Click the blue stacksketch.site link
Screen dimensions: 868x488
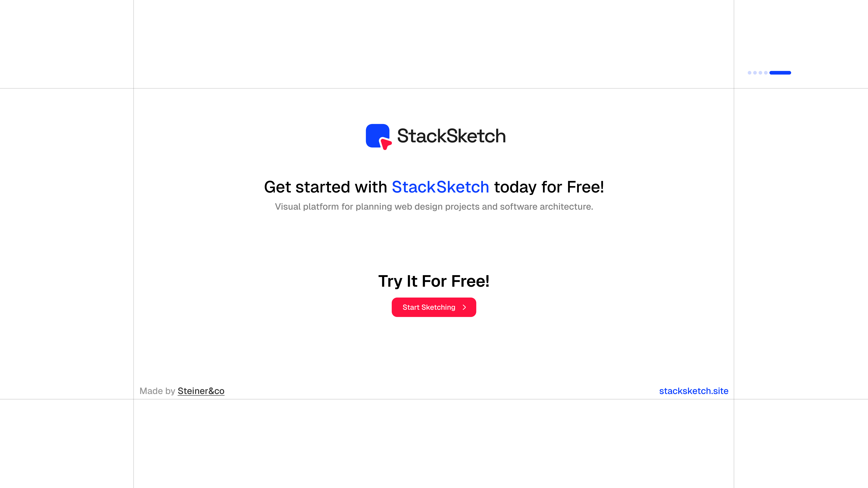(x=694, y=391)
